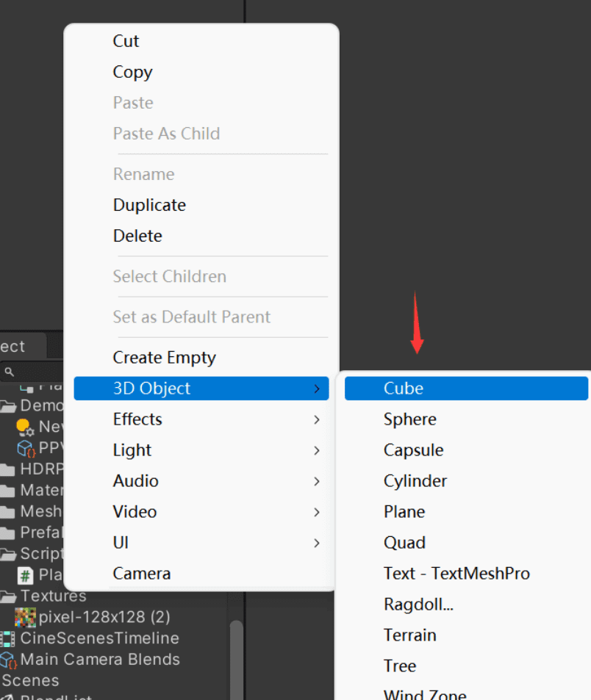The height and width of the screenshot is (700, 591).
Task: Expand the Light submenu arrow
Action: (x=317, y=450)
